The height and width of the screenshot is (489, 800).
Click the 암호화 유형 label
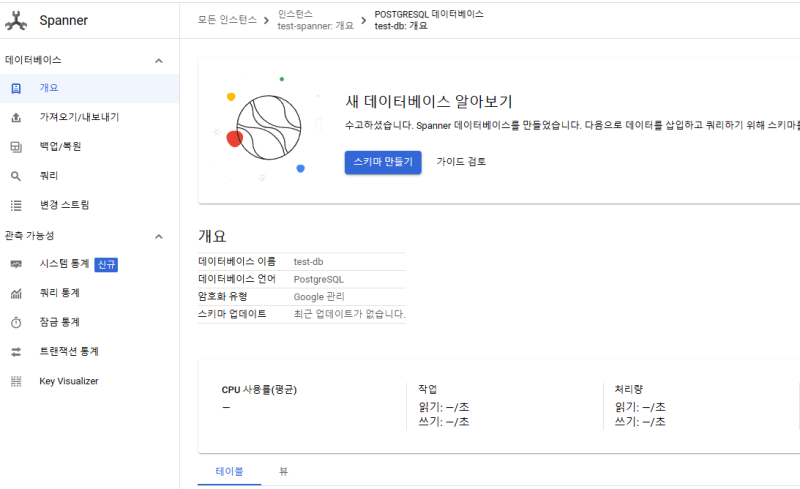(x=222, y=297)
